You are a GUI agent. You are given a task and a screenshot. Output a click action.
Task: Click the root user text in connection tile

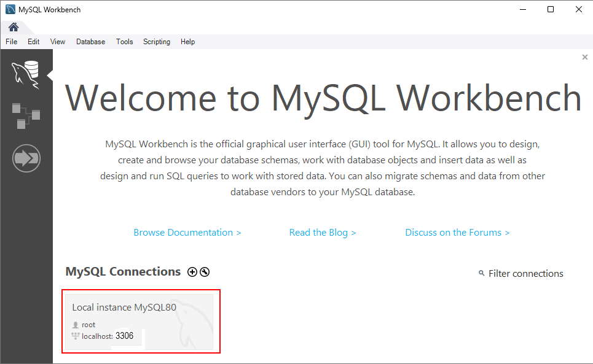click(x=88, y=325)
